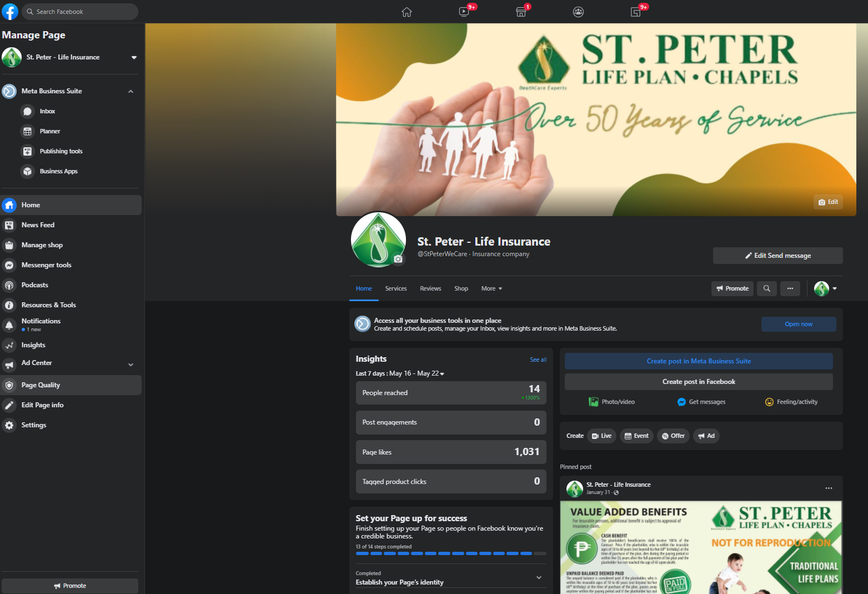Create an Ad

[x=706, y=436]
